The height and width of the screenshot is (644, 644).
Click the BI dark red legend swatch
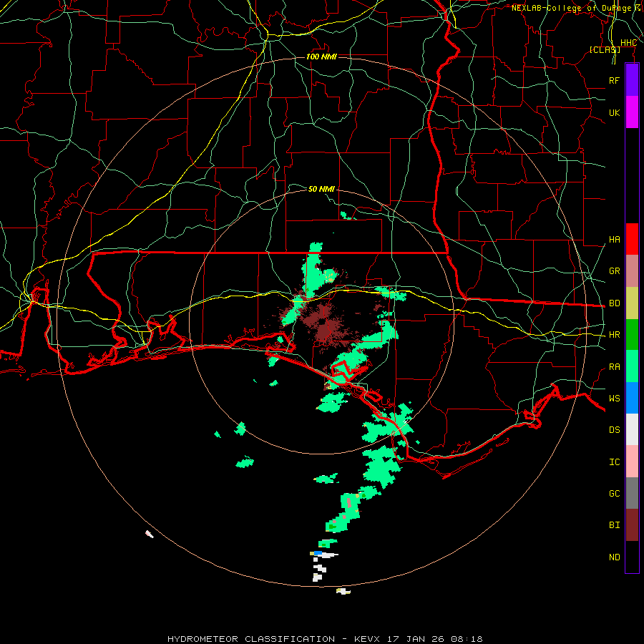click(632, 525)
